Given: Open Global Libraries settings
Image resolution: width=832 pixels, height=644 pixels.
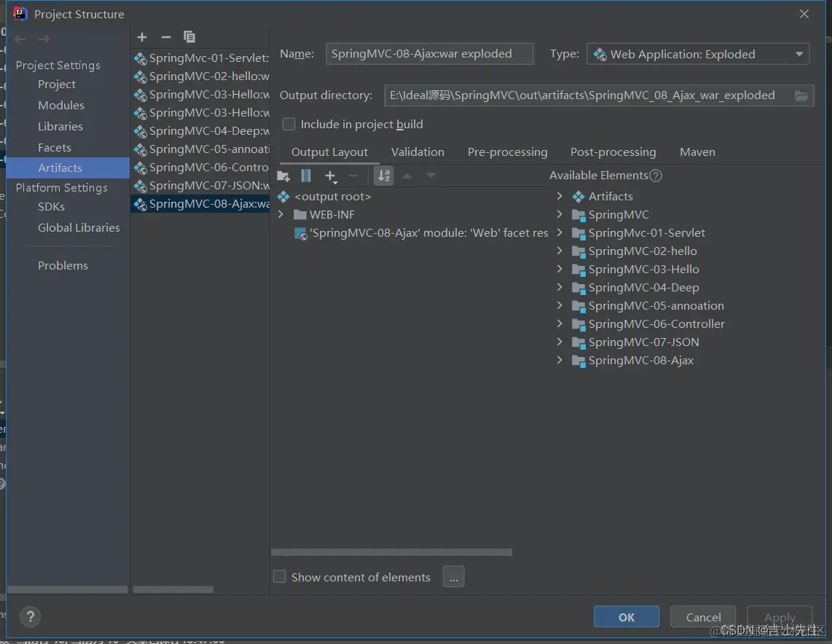Looking at the screenshot, I should [79, 228].
